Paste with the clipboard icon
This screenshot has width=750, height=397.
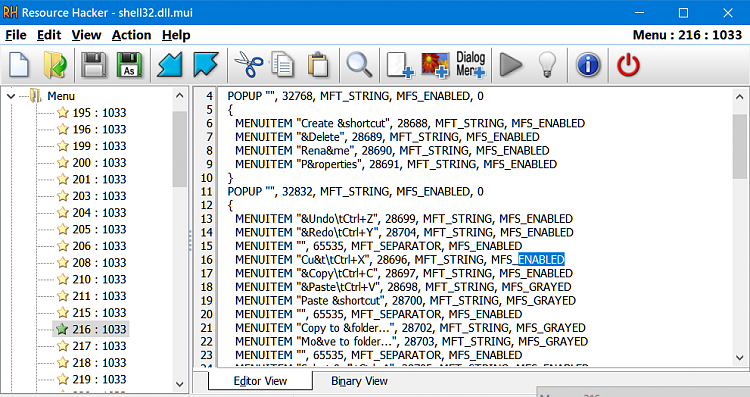(x=318, y=65)
